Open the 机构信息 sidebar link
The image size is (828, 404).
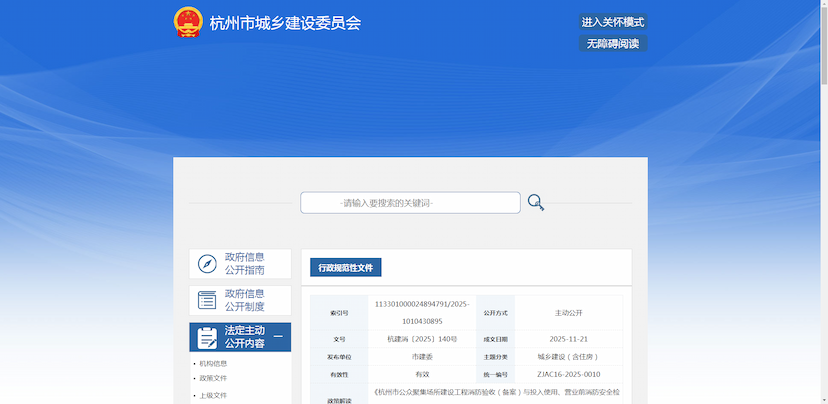tap(213, 364)
